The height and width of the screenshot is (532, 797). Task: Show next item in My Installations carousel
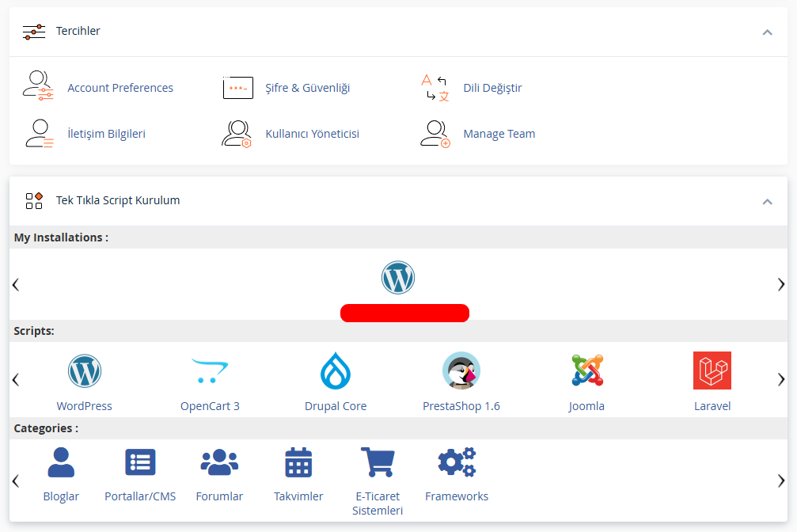pos(781,284)
